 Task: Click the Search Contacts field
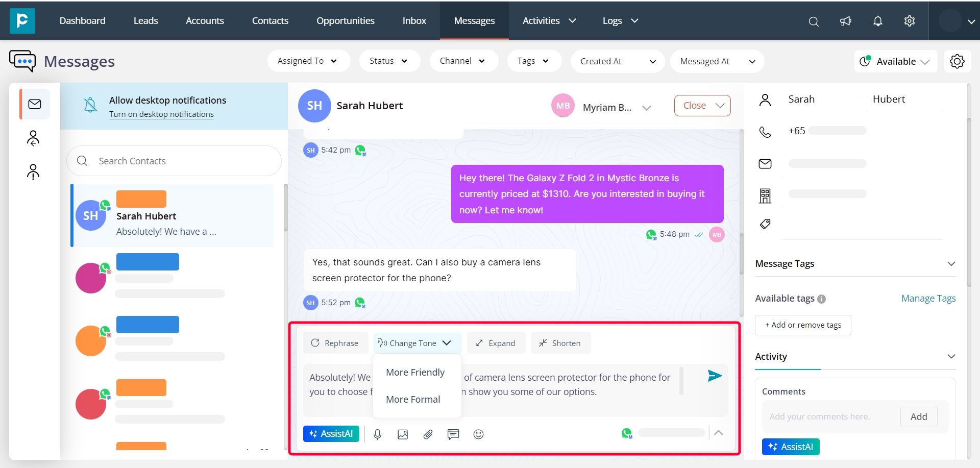[174, 161]
